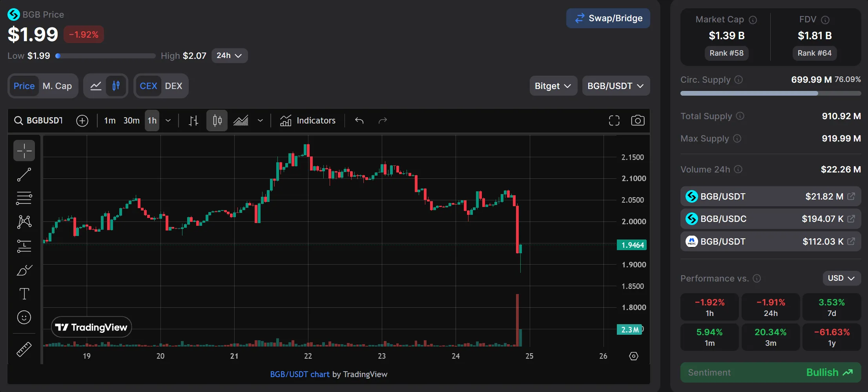The image size is (868, 392).
Task: Open the $21.82 M BGB/USDT market row
Action: 771,196
